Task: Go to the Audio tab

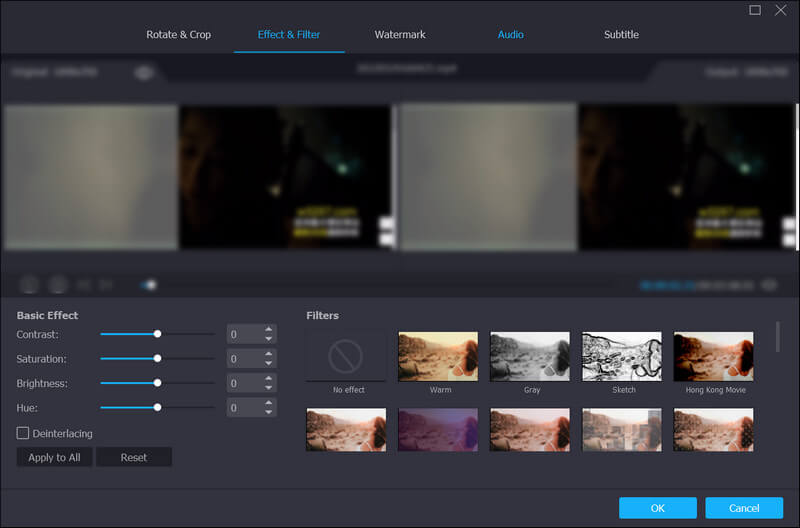Action: [x=510, y=35]
